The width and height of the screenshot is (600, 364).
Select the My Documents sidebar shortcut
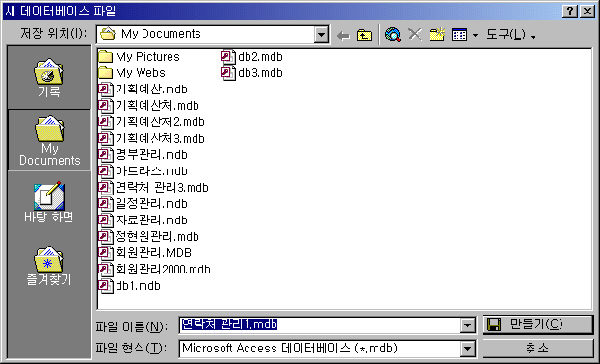click(49, 141)
